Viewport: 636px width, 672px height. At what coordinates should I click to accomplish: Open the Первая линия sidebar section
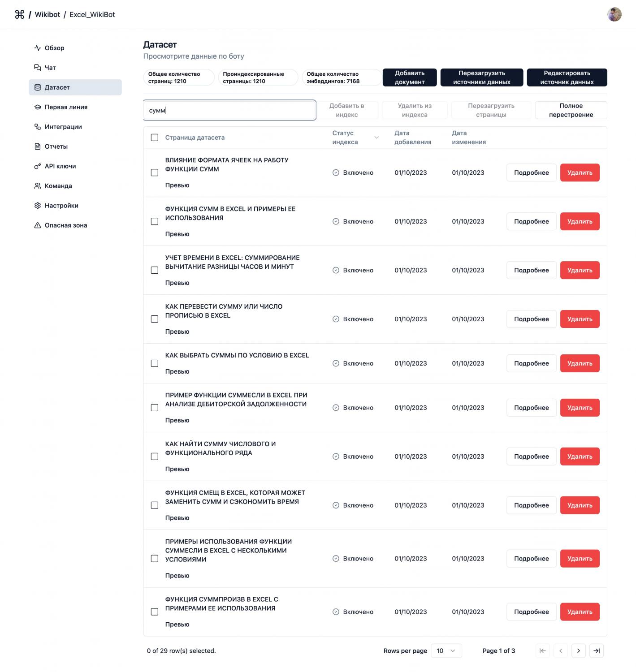point(66,107)
